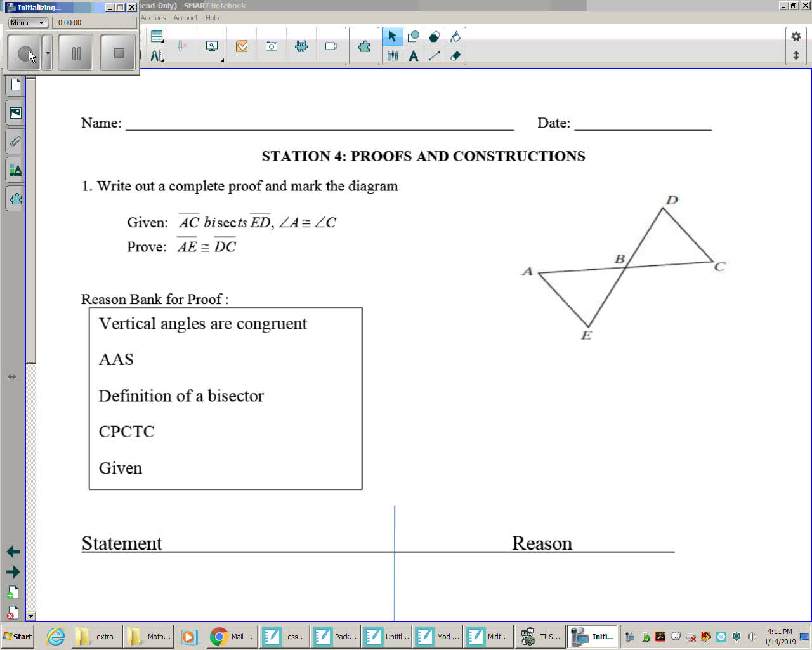The height and width of the screenshot is (650, 812).
Task: Open the media player taskbar icon
Action: [x=189, y=637]
